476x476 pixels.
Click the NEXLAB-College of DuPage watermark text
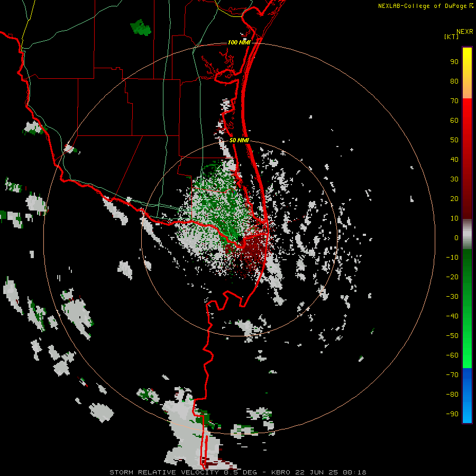tap(425, 6)
